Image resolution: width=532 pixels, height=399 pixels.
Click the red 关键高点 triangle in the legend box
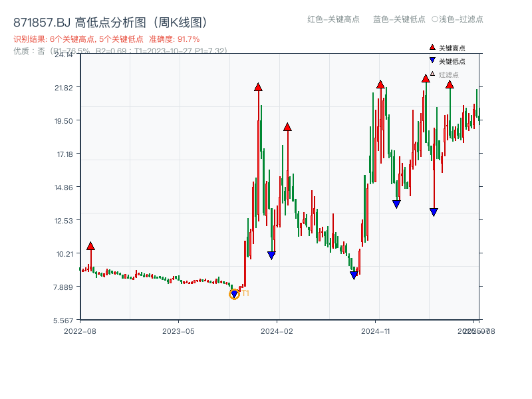[432, 48]
